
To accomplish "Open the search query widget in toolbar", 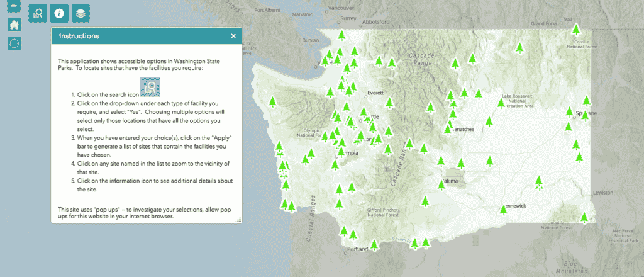I will click(38, 14).
